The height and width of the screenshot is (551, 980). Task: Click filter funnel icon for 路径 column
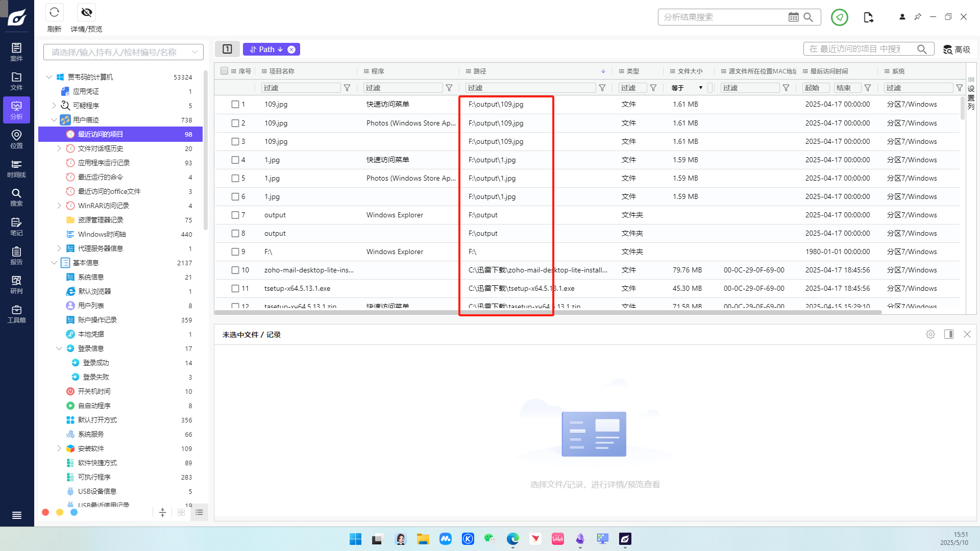click(602, 88)
